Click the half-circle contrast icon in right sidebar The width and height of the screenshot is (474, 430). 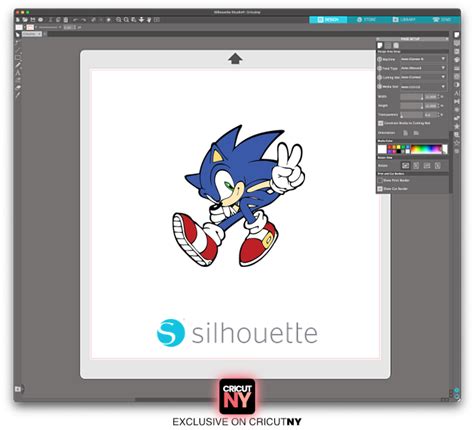pos(457,85)
